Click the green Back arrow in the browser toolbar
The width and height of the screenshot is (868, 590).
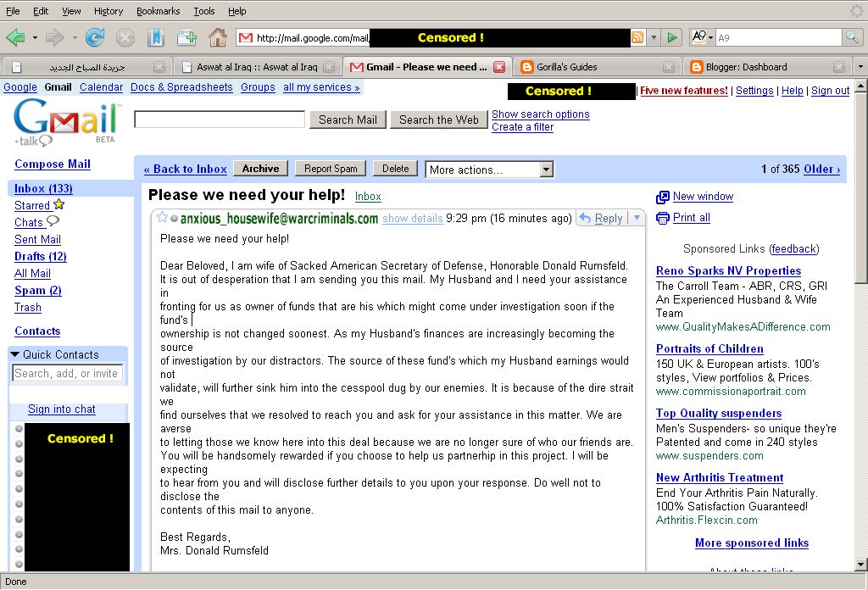tap(15, 37)
